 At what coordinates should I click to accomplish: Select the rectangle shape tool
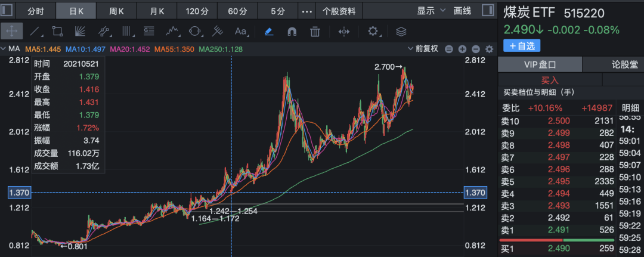pos(57,31)
